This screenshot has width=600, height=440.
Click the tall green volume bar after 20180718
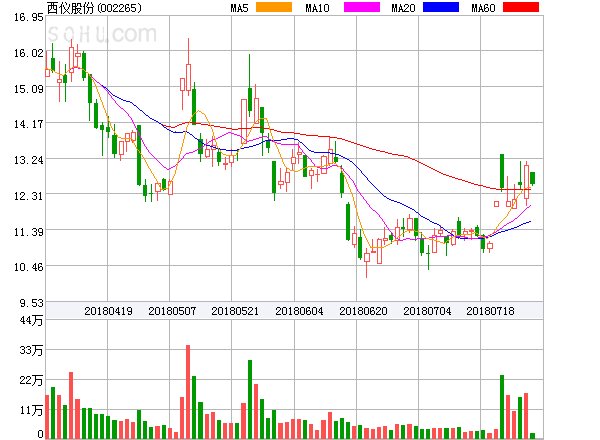pyautogui.click(x=502, y=407)
